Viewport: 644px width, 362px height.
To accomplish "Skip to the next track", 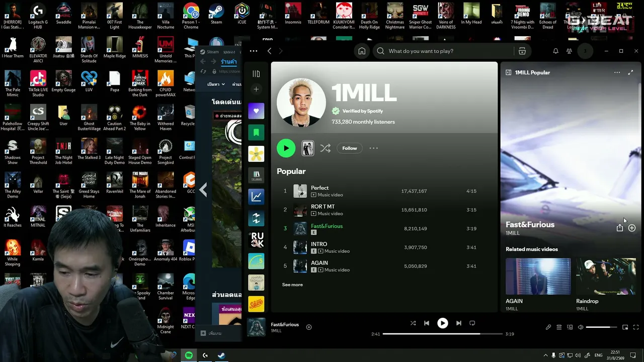I will (x=458, y=323).
